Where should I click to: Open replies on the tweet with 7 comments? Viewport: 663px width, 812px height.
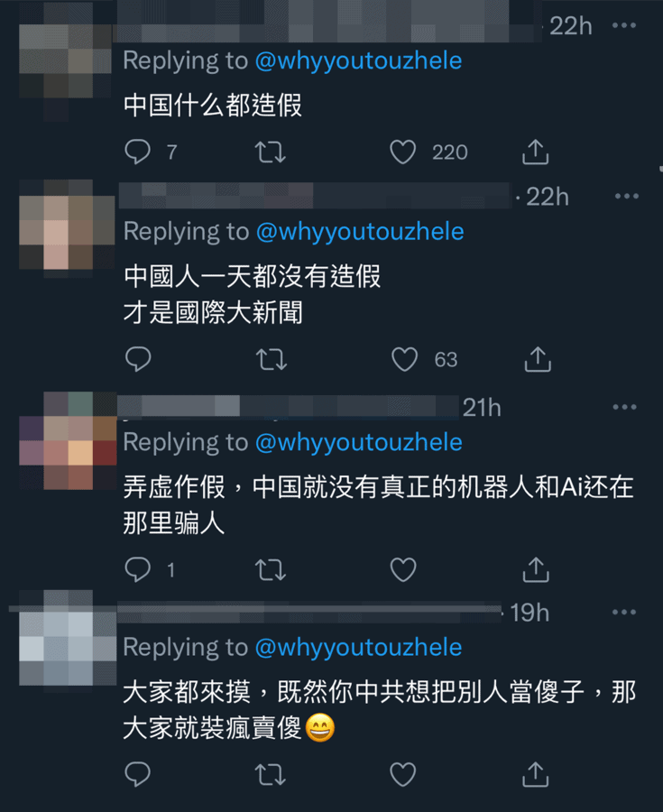pyautogui.click(x=138, y=152)
